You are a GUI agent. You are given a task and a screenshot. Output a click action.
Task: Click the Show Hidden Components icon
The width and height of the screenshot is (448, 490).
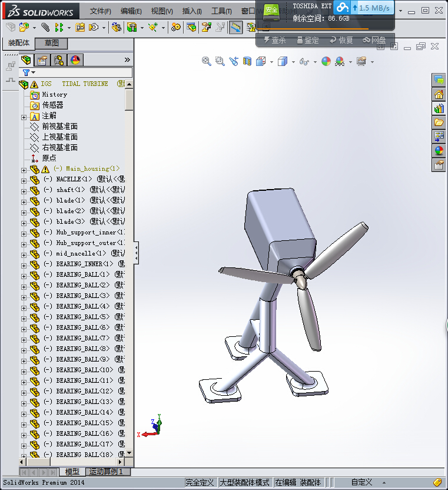(116, 27)
